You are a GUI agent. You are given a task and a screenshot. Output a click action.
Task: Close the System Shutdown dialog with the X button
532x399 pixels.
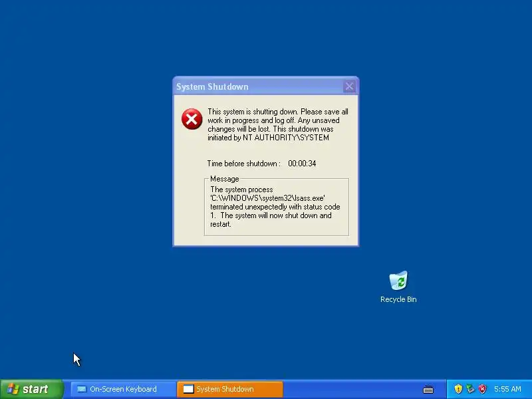[349, 86]
